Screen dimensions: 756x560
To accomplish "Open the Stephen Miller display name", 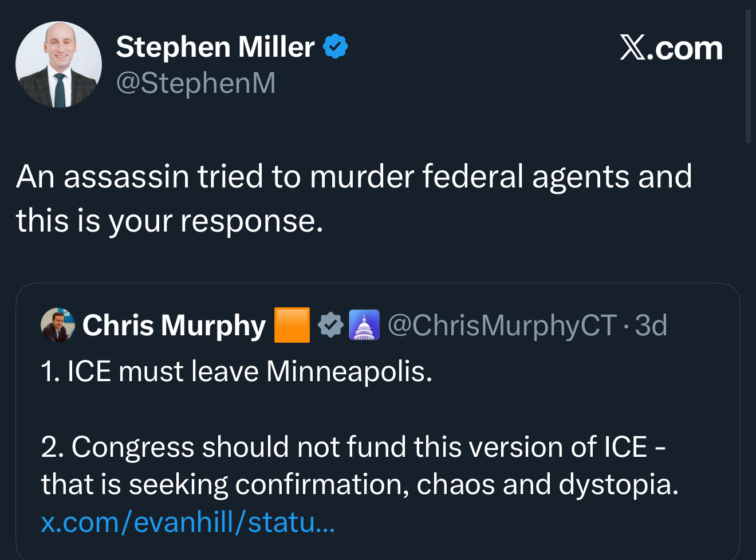I will point(215,47).
